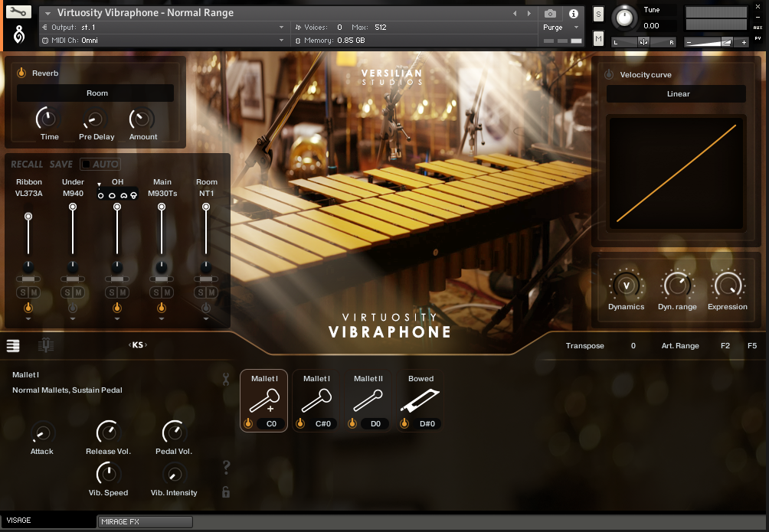Click the Dynamics knob
Screen dimensions: 769x532
point(626,286)
